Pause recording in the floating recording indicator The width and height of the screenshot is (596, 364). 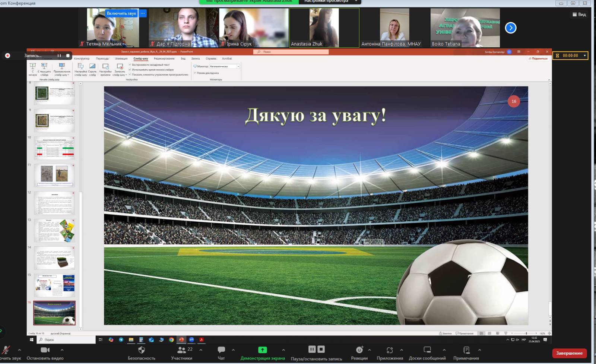(x=59, y=56)
